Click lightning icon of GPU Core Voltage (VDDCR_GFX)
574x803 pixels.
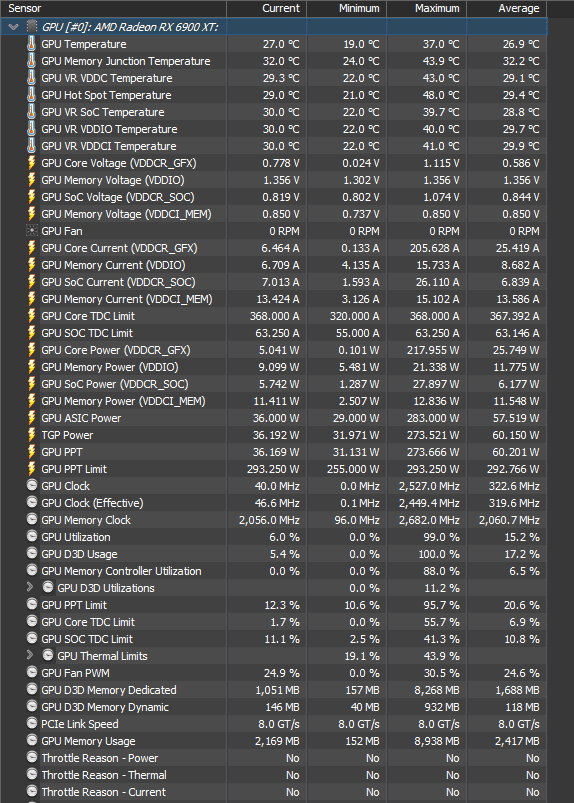(x=32, y=163)
